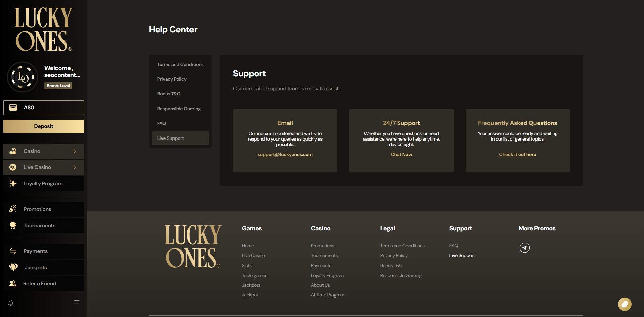The width and height of the screenshot is (644, 317).
Task: Open the LO chip profile avatar
Action: tap(23, 77)
